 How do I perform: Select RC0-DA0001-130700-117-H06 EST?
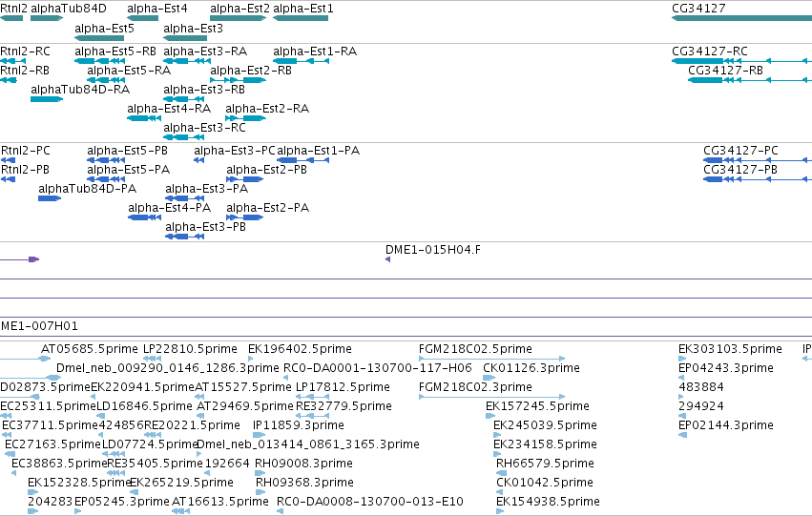378,368
